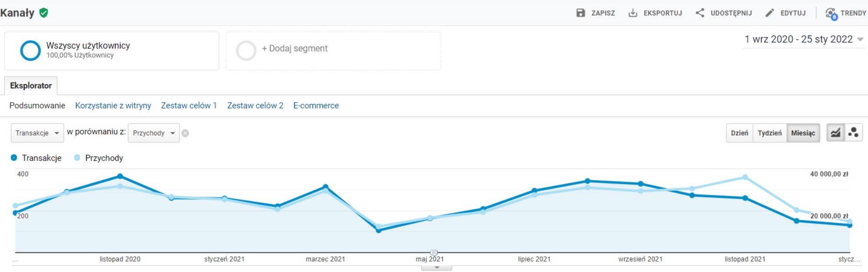Switch to the motion chart bubbles icon
This screenshot has width=868, height=272.
853,133
